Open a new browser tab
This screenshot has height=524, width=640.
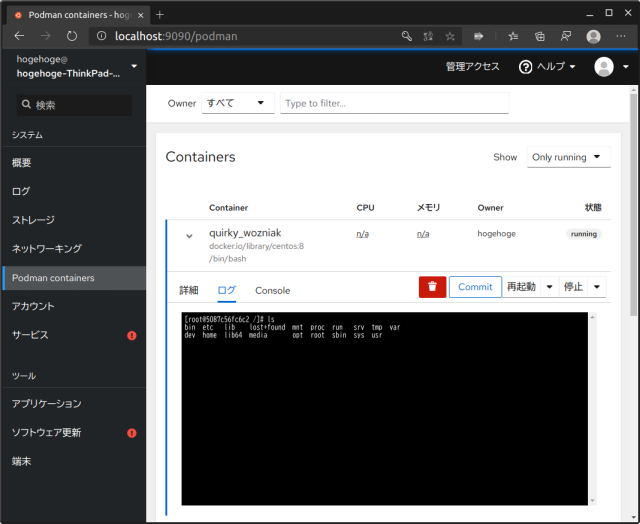[x=160, y=14]
